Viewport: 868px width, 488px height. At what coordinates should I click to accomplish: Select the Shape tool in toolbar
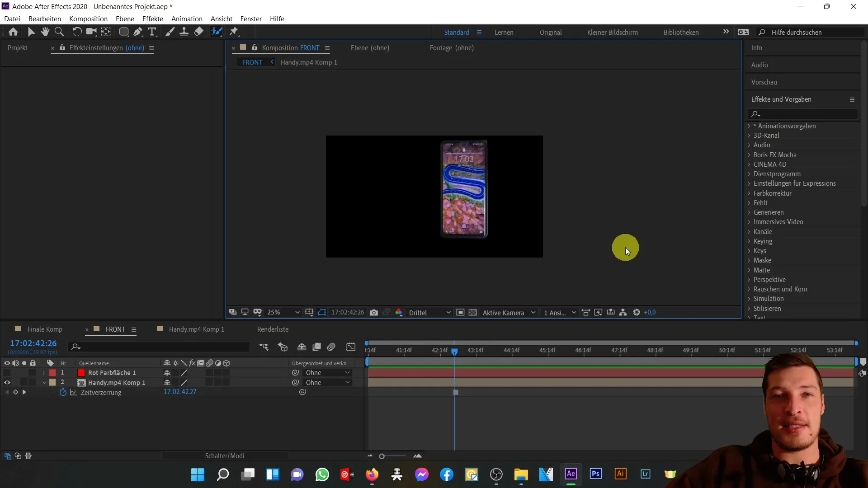pos(123,32)
